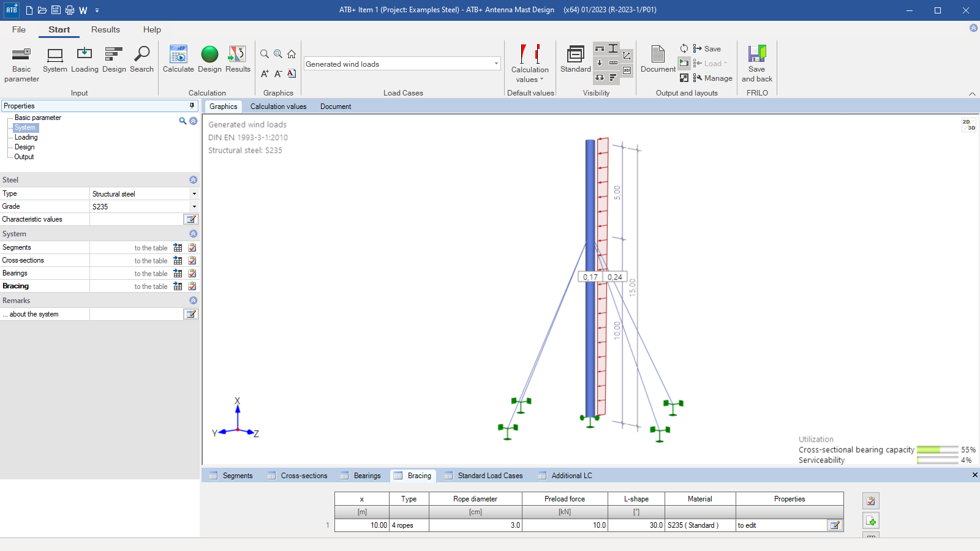Open the Document output button

(658, 60)
